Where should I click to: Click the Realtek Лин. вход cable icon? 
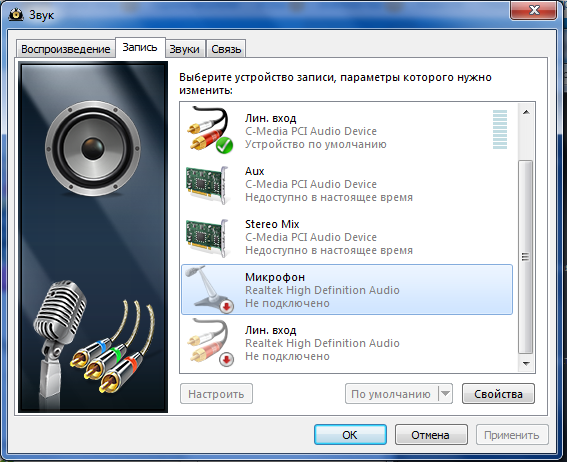click(210, 342)
